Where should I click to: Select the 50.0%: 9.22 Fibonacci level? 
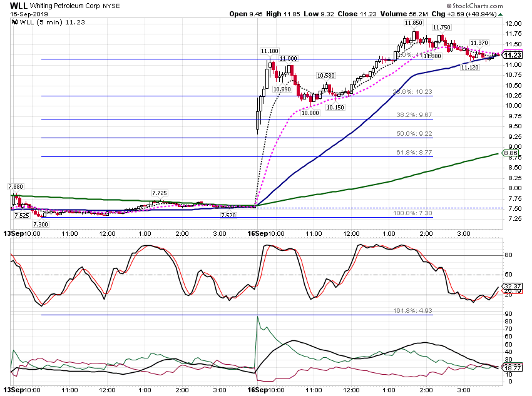click(414, 134)
